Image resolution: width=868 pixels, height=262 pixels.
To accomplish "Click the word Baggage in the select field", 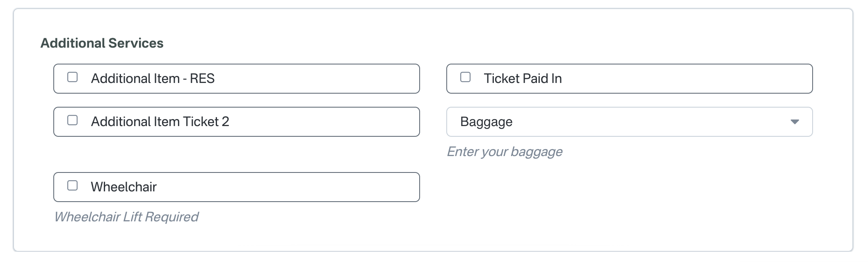I will 486,122.
